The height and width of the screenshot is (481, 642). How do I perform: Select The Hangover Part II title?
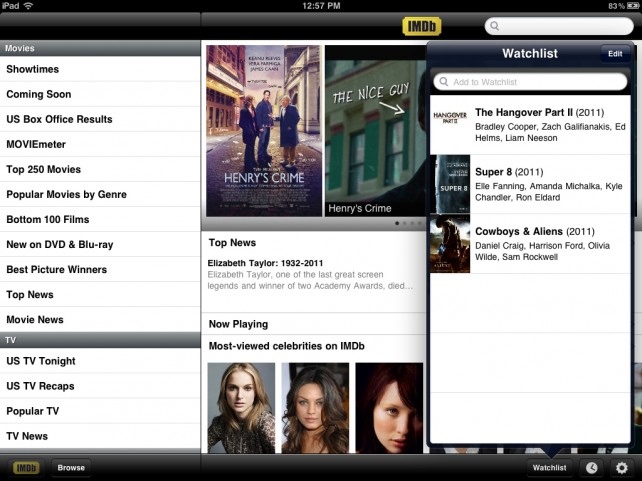click(x=539, y=113)
